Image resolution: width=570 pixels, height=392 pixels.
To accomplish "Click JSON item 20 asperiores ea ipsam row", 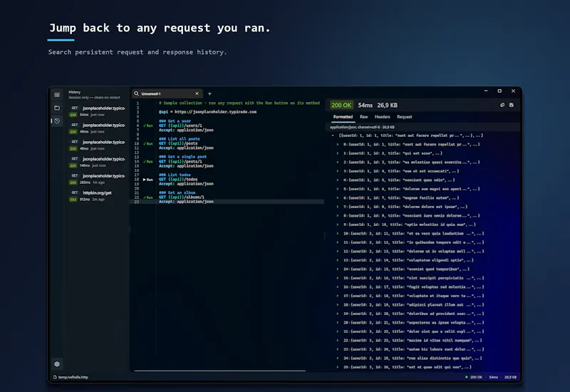I will pyautogui.click(x=413, y=323).
